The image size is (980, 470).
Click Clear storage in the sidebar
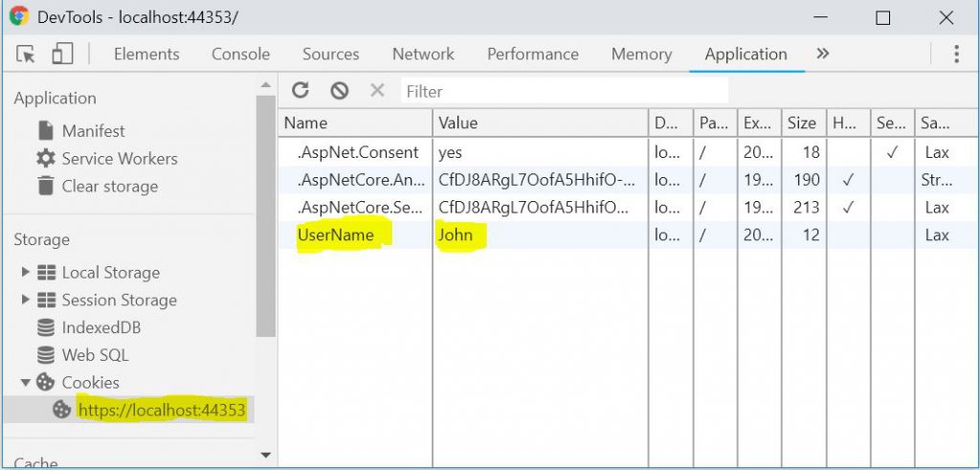(109, 187)
